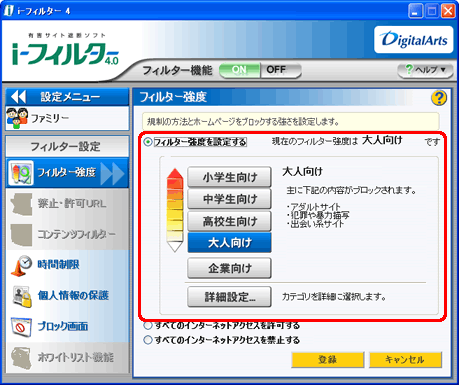459x385 pixels.
Task: Open the ホワイトリスト機能 menu item
Action: coord(67,358)
